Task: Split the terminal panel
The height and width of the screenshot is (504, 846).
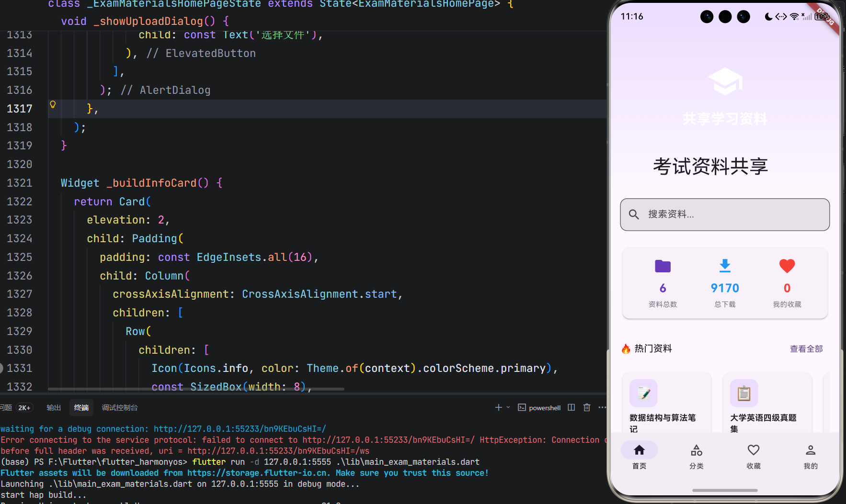Action: point(571,407)
